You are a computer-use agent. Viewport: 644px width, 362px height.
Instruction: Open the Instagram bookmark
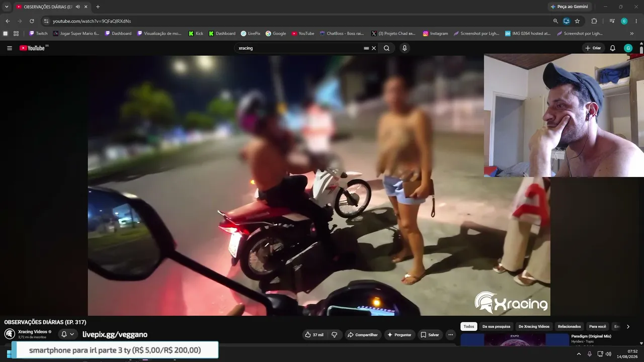coord(435,34)
